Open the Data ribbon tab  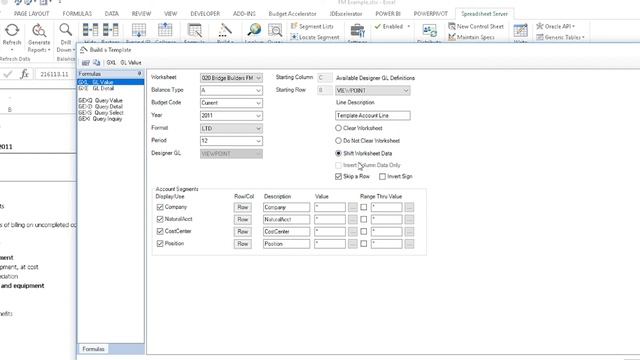[x=111, y=13]
